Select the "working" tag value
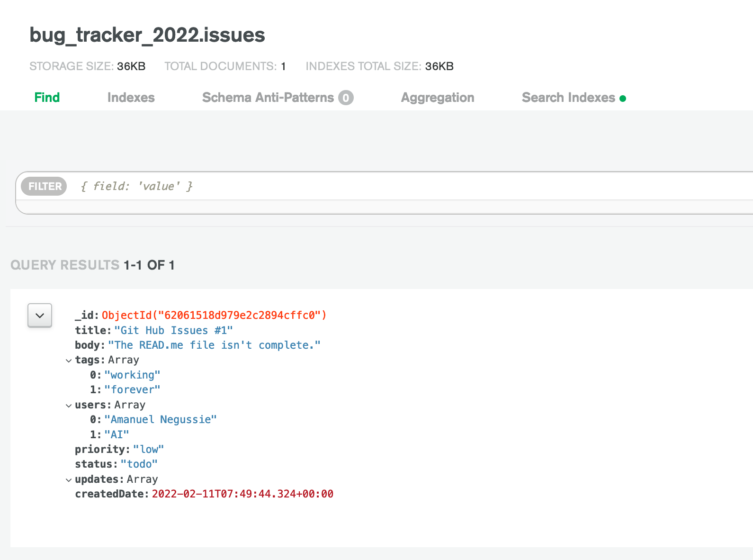This screenshot has width=753, height=560. 132,375
